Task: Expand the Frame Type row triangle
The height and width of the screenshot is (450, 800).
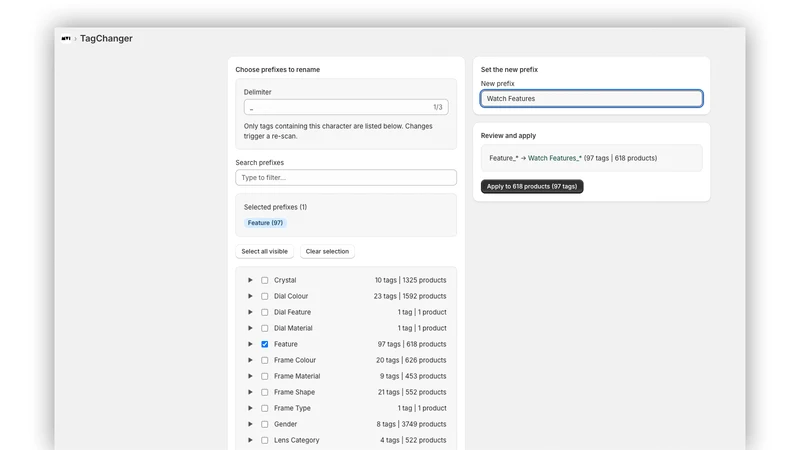Action: 250,408
